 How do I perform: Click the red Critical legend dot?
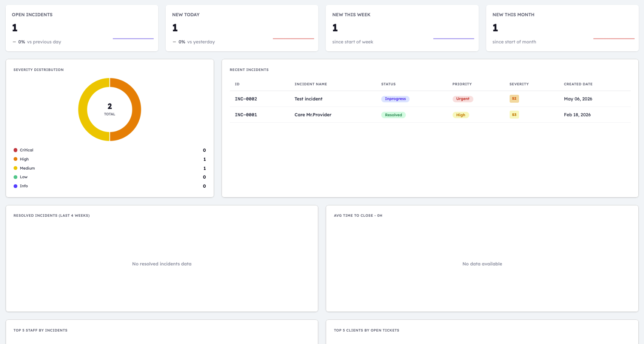(x=15, y=150)
